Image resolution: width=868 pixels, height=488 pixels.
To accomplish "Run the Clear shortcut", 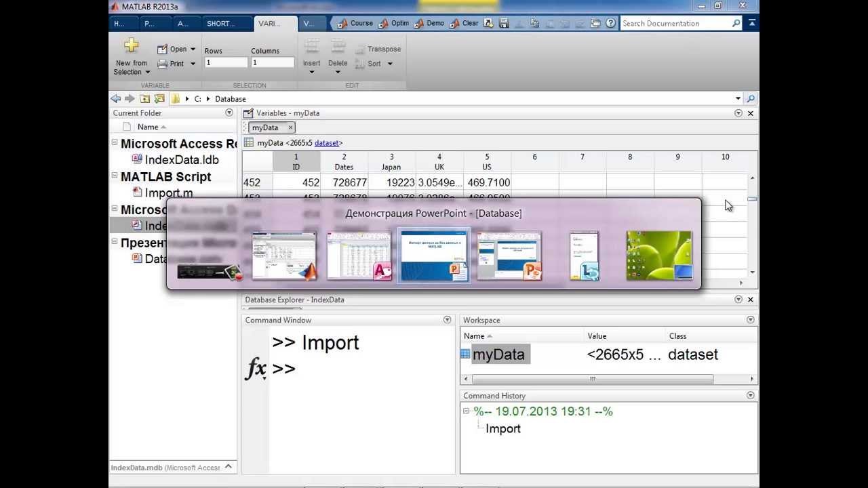I will pyautogui.click(x=464, y=23).
